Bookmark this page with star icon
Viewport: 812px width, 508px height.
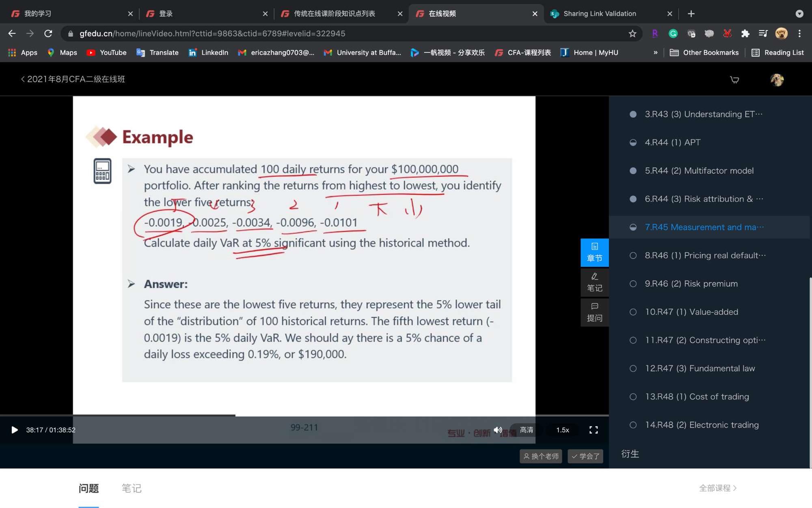click(632, 34)
